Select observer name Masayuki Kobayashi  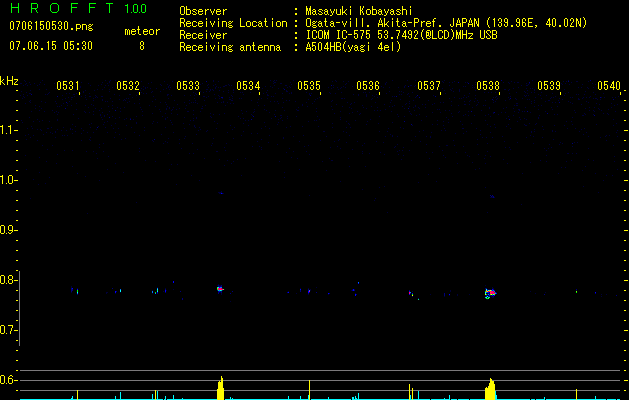click(359, 11)
